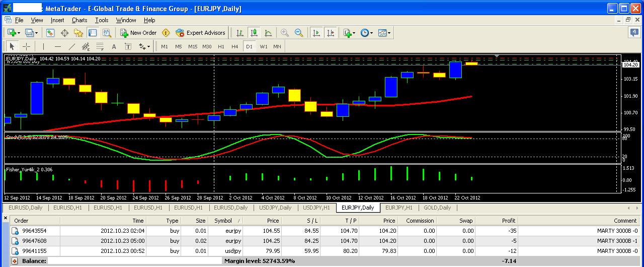Select order 99641155 usdjpy row
The image size is (644, 267).
point(326,251)
